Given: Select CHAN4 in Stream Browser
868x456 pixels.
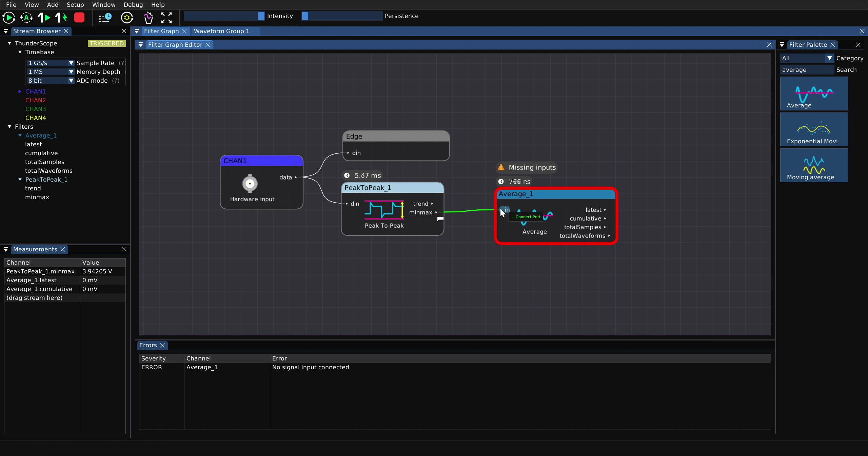Looking at the screenshot, I should (36, 118).
